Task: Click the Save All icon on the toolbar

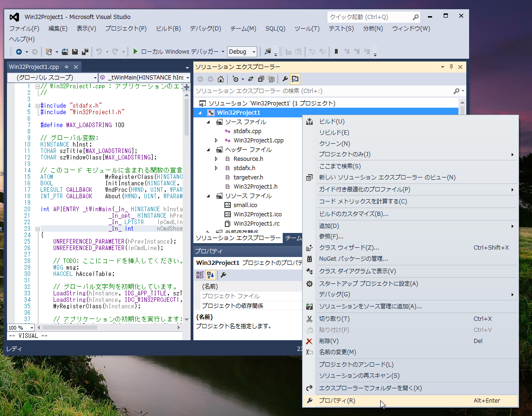Action: pos(85,51)
